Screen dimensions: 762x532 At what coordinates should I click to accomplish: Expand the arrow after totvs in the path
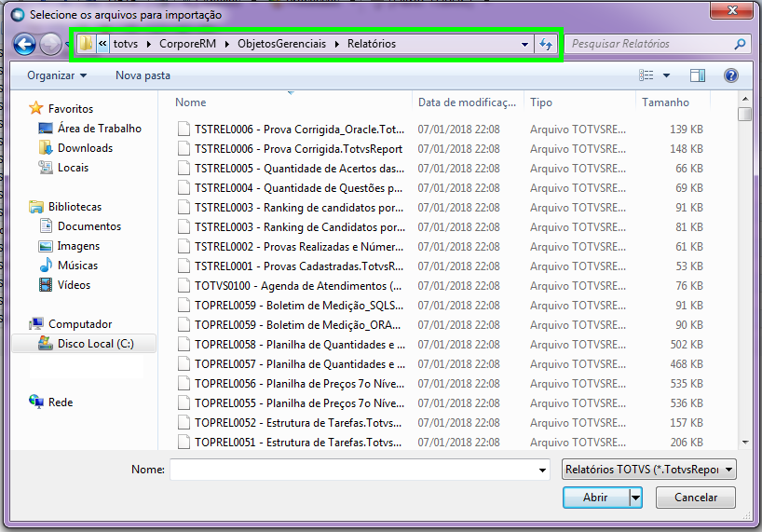tap(149, 44)
